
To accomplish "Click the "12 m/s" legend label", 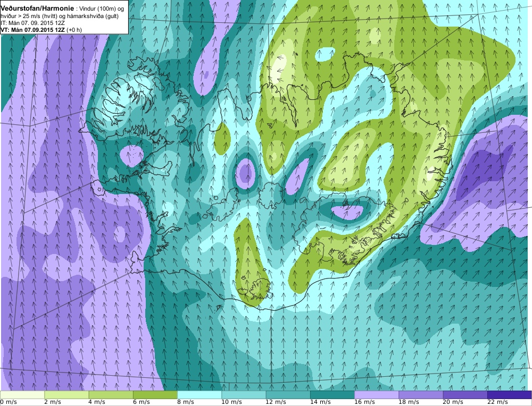I will (x=276, y=402).
